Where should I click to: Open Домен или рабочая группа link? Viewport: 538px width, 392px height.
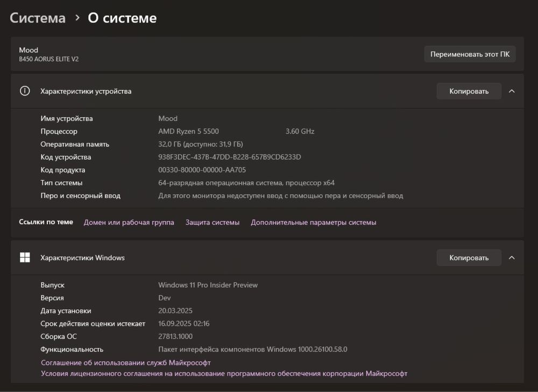tap(129, 222)
